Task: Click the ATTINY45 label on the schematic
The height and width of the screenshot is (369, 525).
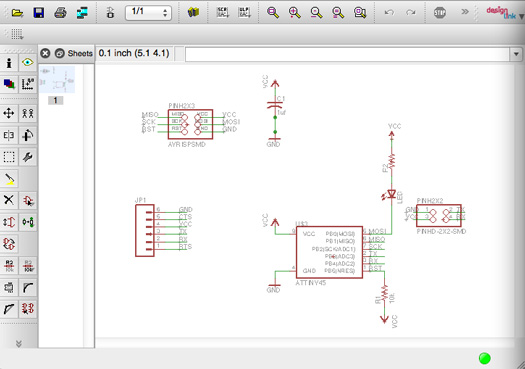Action: click(311, 283)
